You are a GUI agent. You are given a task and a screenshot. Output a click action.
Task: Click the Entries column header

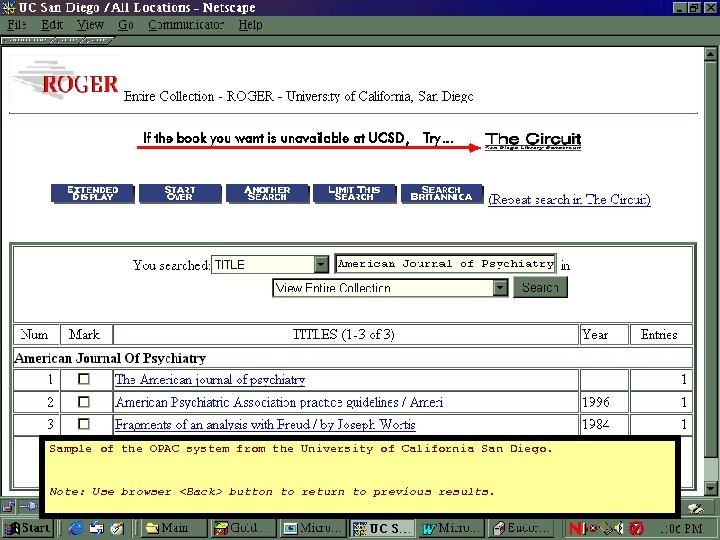(x=661, y=334)
